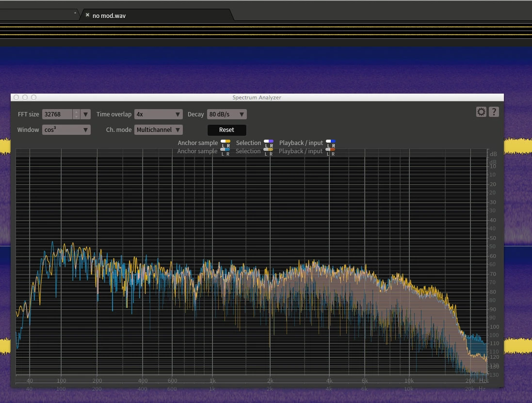
Task: Close the Spectrum Analyzer window
Action: 16,97
